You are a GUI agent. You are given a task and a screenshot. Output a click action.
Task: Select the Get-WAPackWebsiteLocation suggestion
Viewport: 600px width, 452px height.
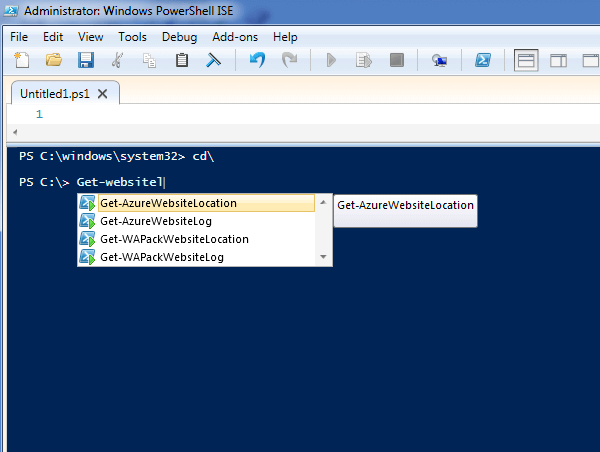[174, 239]
